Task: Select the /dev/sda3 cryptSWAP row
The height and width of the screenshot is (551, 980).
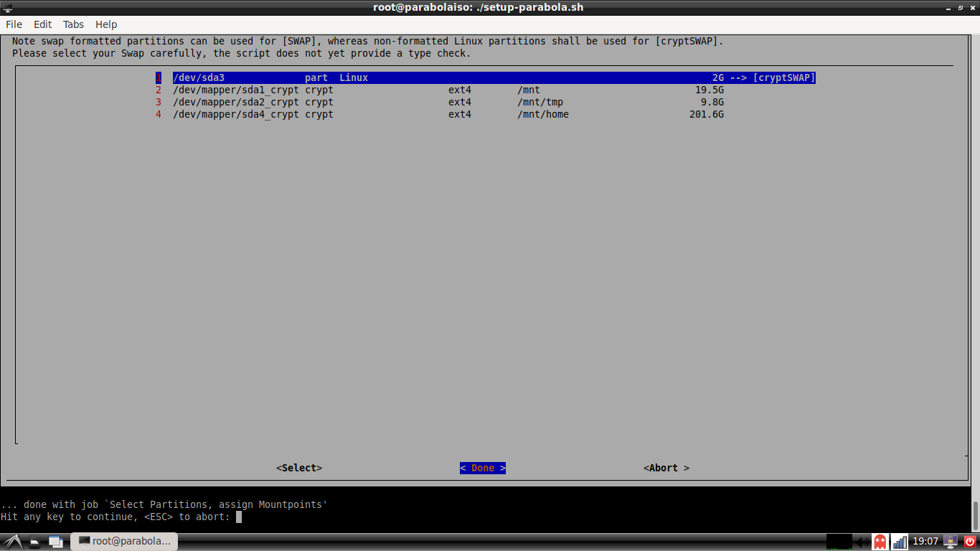Action: click(486, 77)
